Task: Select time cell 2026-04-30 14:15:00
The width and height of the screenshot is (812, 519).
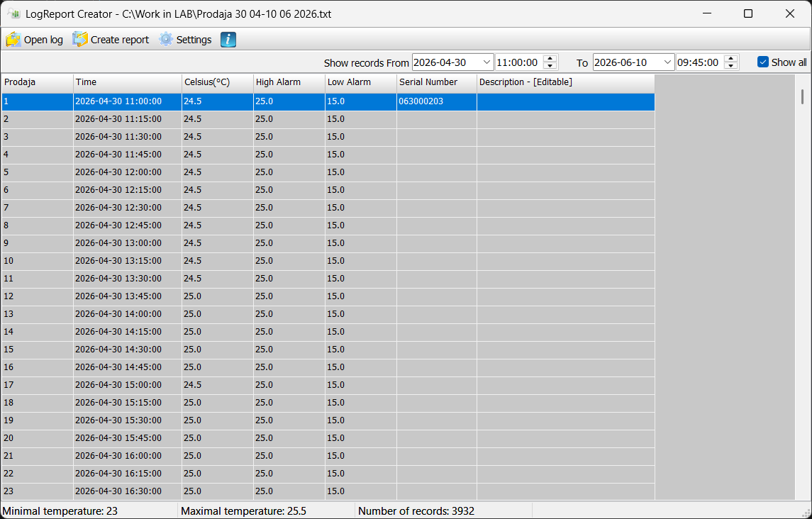Action: point(128,332)
